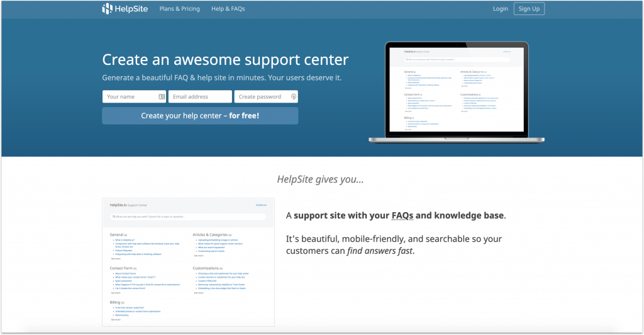Focus the Create password field
Viewport: 644px width, 335px height.
pos(266,96)
